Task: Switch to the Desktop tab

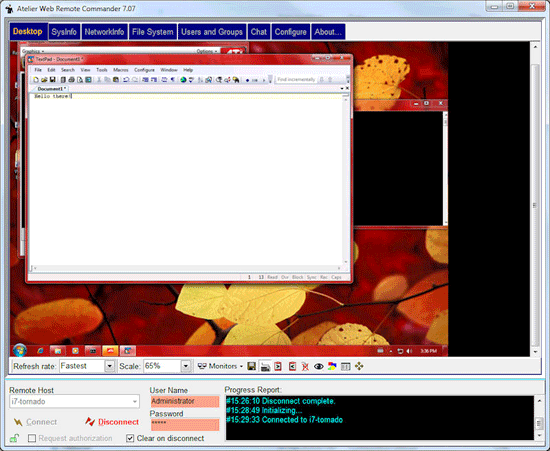Action: 28,32
